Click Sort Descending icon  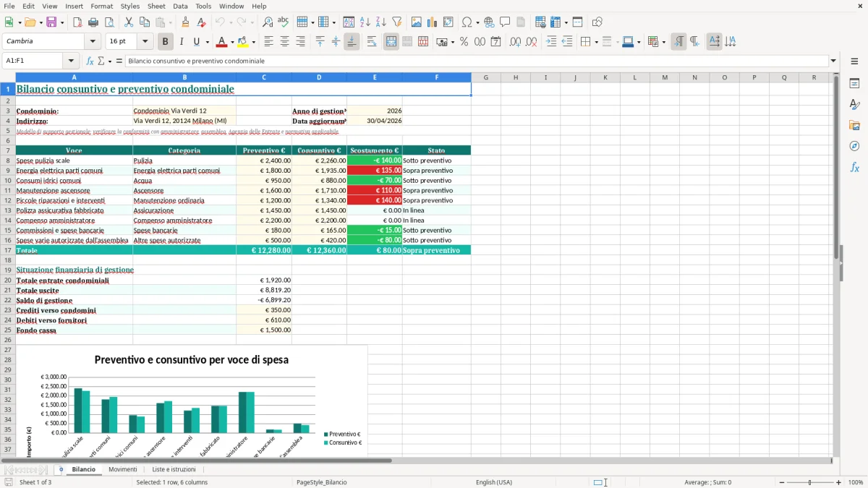coord(380,22)
